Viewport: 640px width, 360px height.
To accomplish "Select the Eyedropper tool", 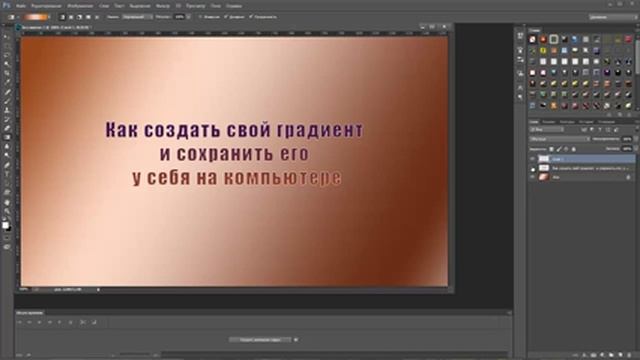I will tap(7, 82).
